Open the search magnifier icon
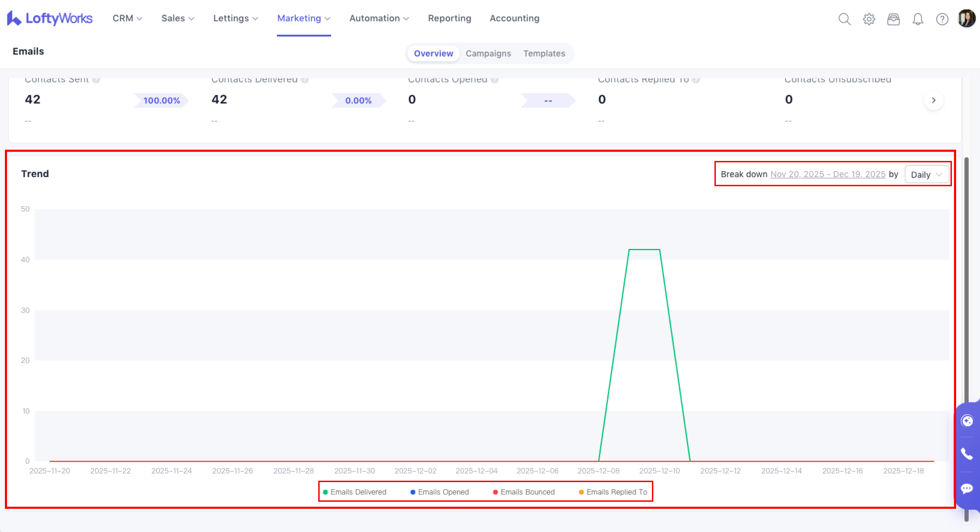 pos(844,19)
